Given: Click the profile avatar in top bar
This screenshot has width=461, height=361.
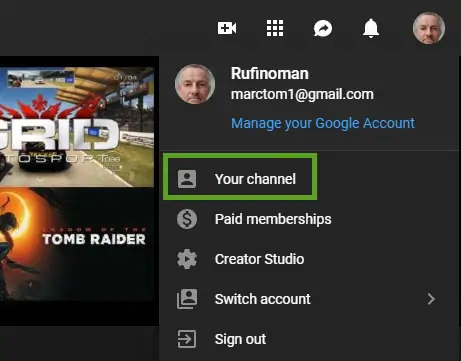Looking at the screenshot, I should point(429,28).
